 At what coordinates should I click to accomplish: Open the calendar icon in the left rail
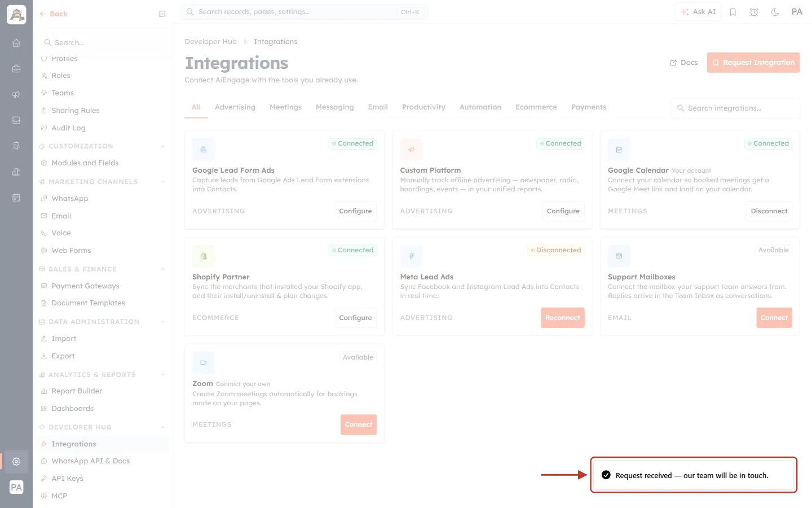click(x=16, y=198)
